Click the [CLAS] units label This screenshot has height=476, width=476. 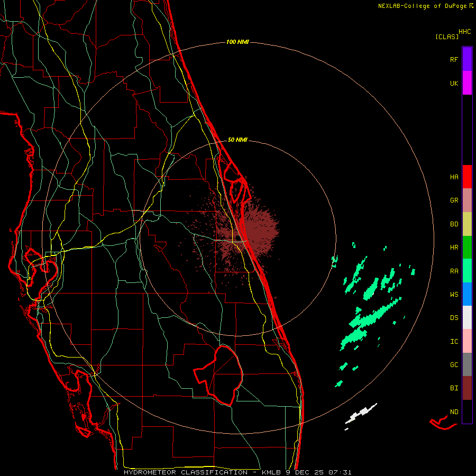pos(447,36)
